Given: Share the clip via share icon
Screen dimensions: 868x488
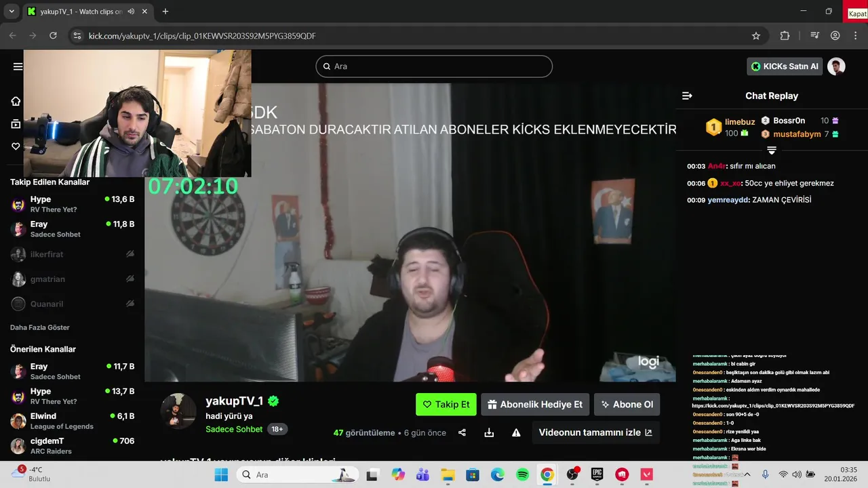Looking at the screenshot, I should (x=462, y=432).
